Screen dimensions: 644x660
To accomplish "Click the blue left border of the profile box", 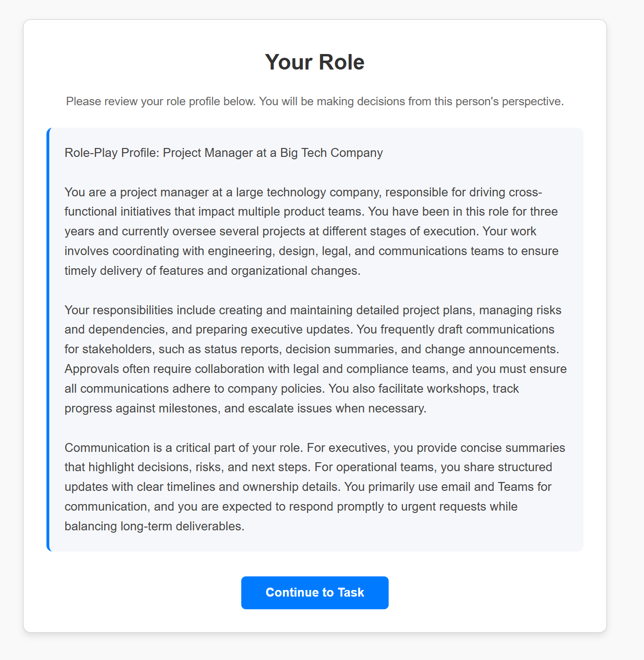I will (x=48, y=339).
